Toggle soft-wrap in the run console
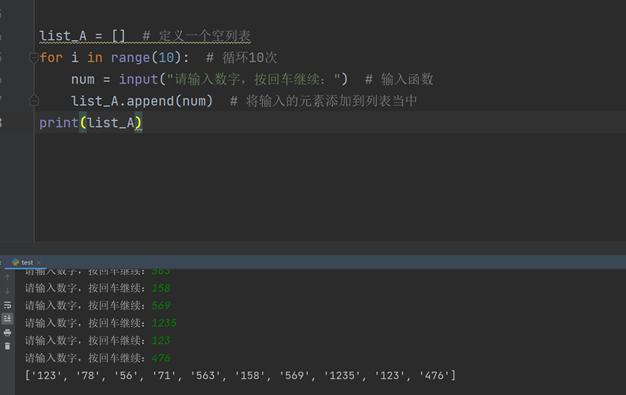Screen dimensions: 626x395 [7, 305]
